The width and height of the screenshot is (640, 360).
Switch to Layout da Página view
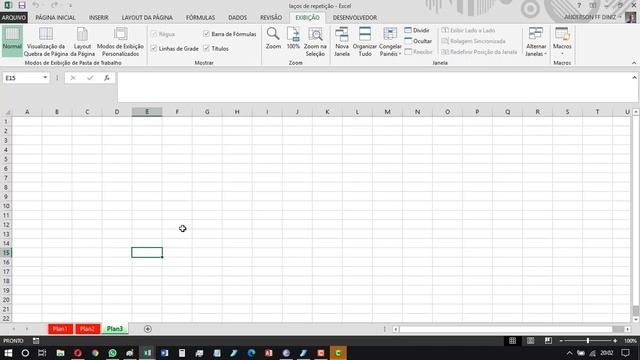pyautogui.click(x=82, y=42)
